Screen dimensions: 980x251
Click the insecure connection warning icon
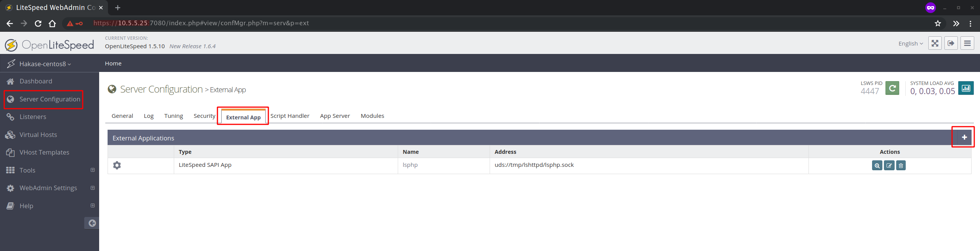[70, 23]
